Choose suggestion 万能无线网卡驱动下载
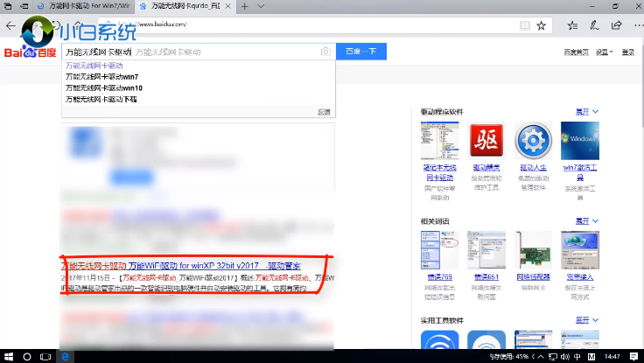644x363 pixels. 101,100
